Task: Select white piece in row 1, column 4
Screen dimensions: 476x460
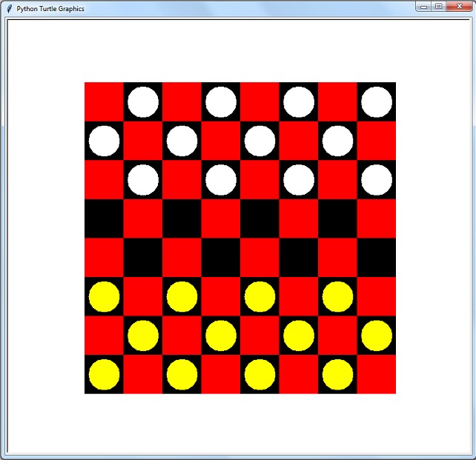Action: 221,102
